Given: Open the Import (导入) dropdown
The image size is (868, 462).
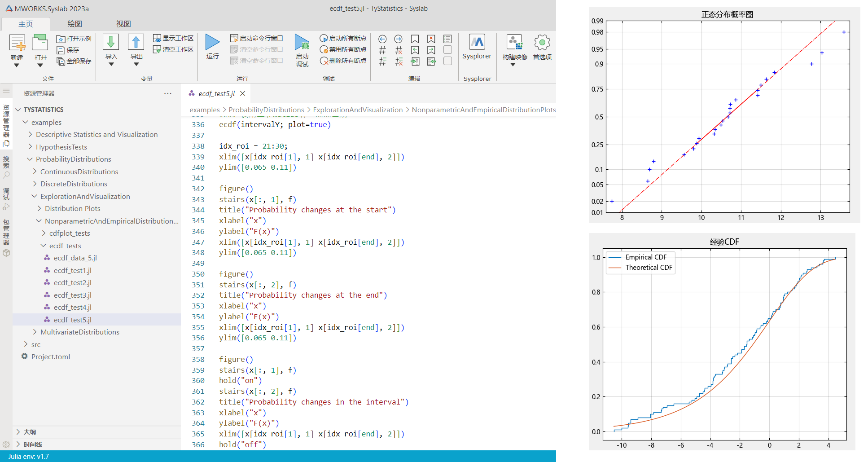Looking at the screenshot, I should [111, 64].
